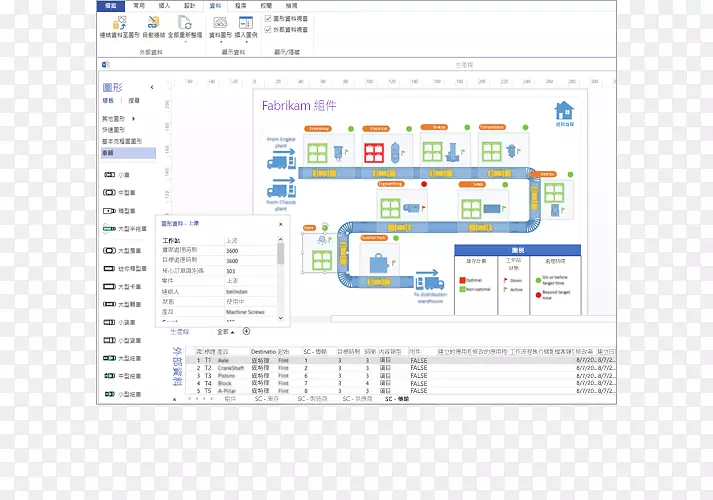The image size is (713, 500).
Task: Click the Destination column header
Action: tap(263, 351)
